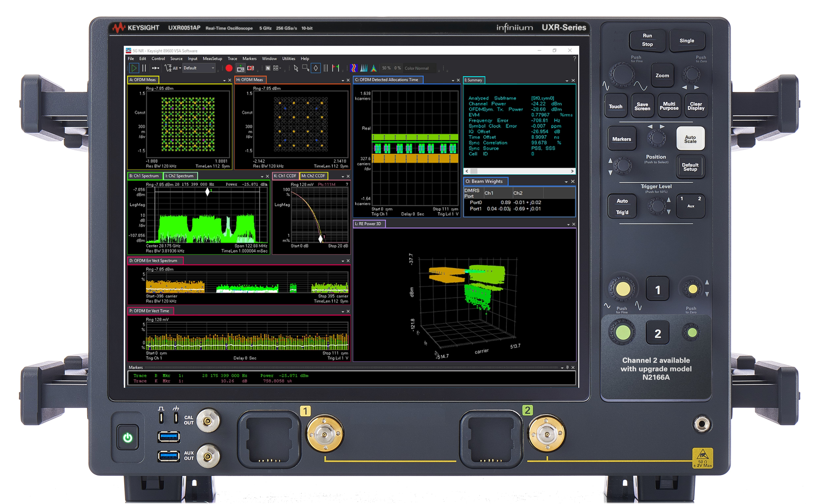Toggle Touch mode on the front panel

[616, 106]
